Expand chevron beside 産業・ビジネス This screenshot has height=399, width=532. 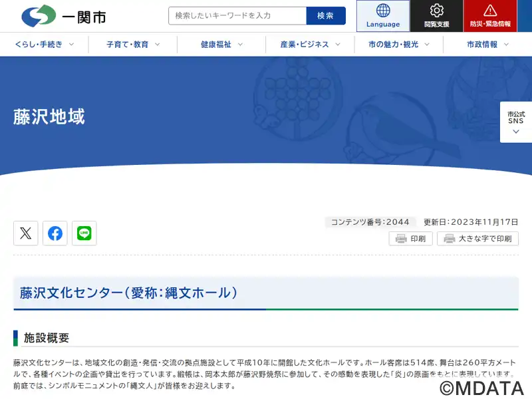pyautogui.click(x=338, y=44)
